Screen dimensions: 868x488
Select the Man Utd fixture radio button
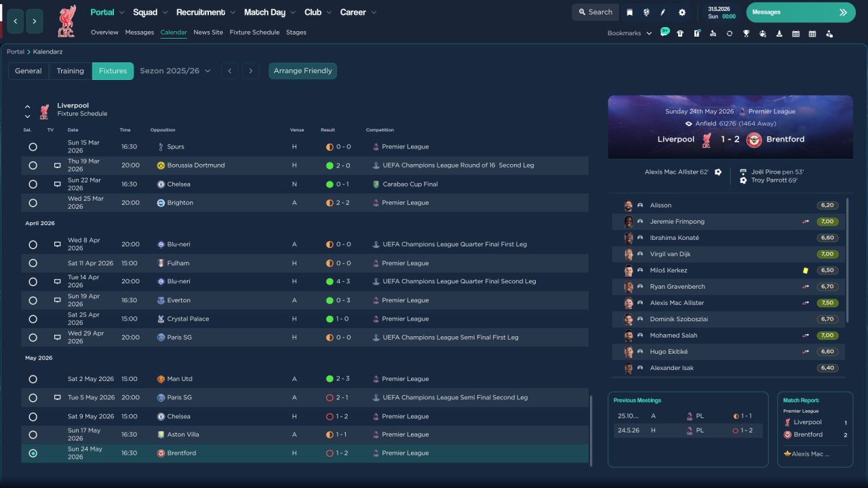33,379
